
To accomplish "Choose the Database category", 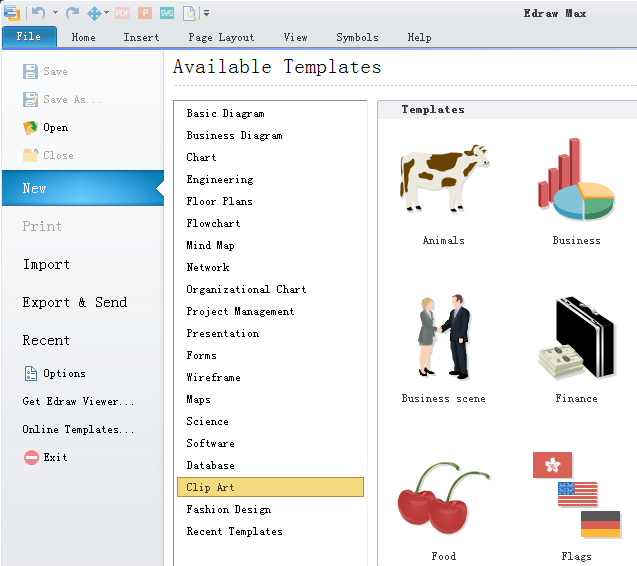I will click(x=210, y=465).
